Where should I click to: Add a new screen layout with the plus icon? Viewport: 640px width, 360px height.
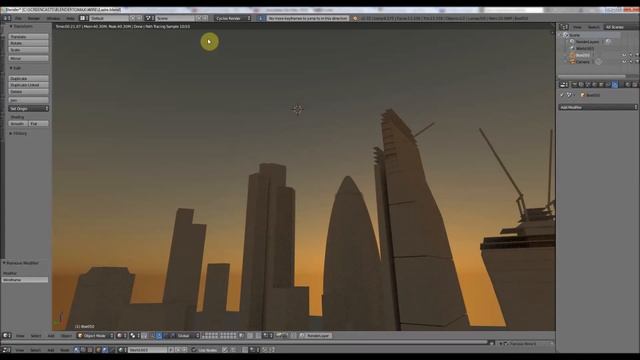(x=132, y=18)
